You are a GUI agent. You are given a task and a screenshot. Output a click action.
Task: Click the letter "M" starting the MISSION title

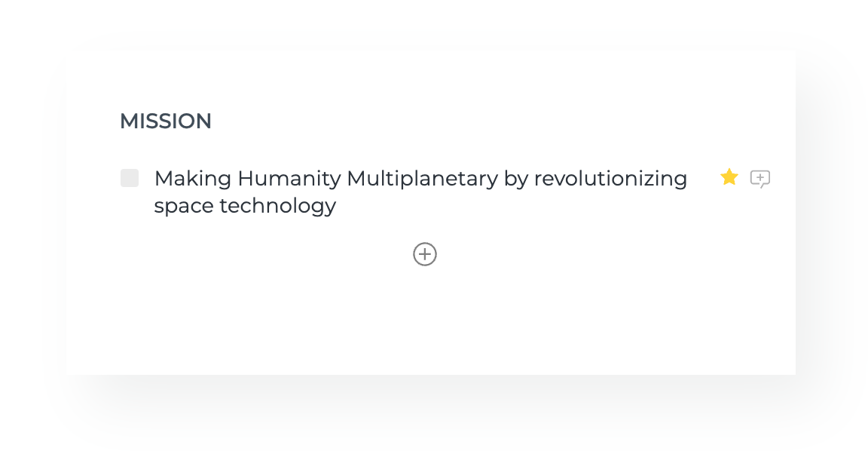pyautogui.click(x=127, y=121)
